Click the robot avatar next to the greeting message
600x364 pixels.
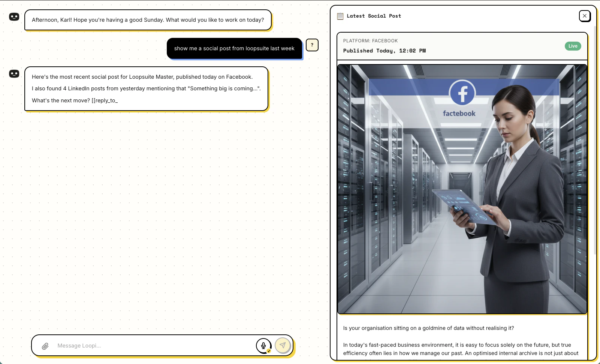coord(14,16)
